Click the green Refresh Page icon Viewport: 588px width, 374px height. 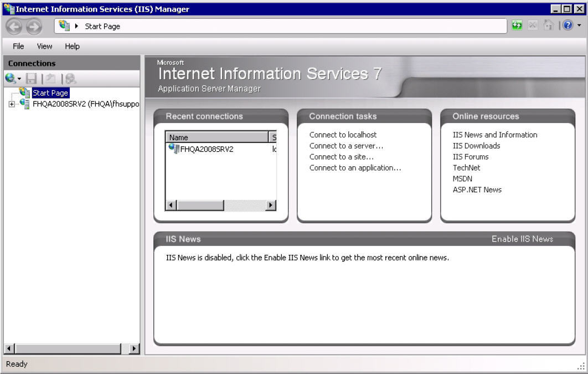pos(517,25)
